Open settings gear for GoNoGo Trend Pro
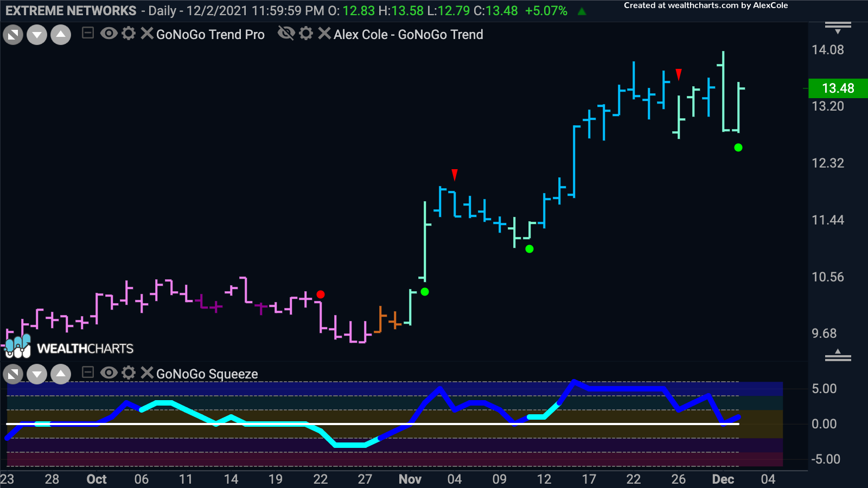868x488 pixels. pyautogui.click(x=129, y=34)
